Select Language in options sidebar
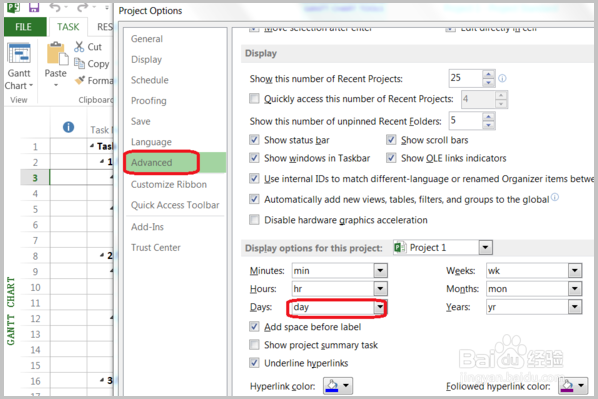 point(151,142)
